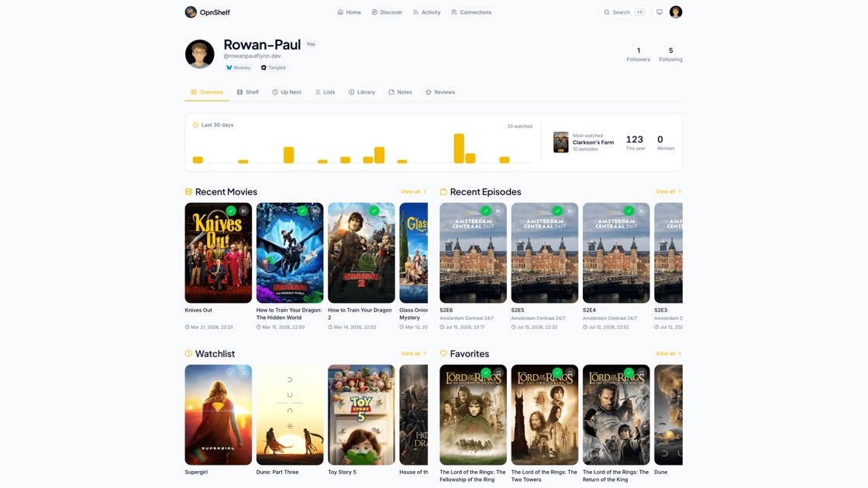Open list options on S2E4 poster
The width and height of the screenshot is (868, 488).
pyautogui.click(x=641, y=211)
